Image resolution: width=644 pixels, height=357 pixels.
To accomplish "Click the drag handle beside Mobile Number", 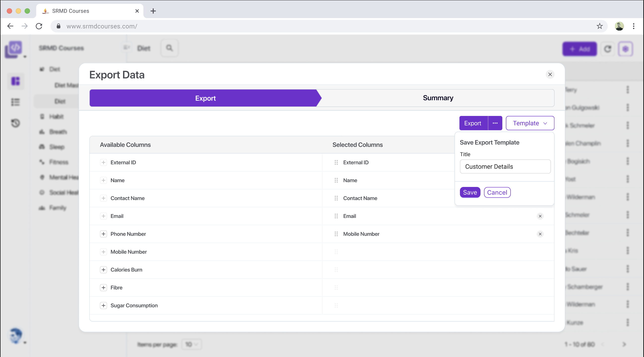I will (x=336, y=234).
